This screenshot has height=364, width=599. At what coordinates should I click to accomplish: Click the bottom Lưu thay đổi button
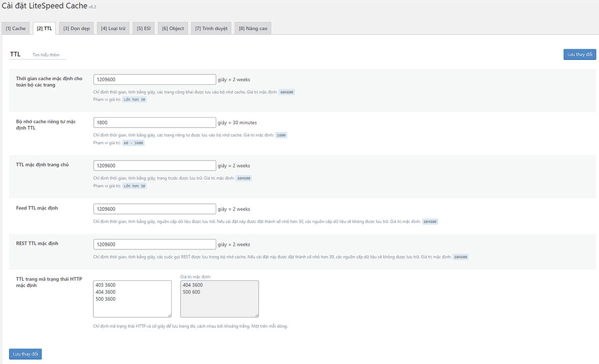(x=25, y=354)
